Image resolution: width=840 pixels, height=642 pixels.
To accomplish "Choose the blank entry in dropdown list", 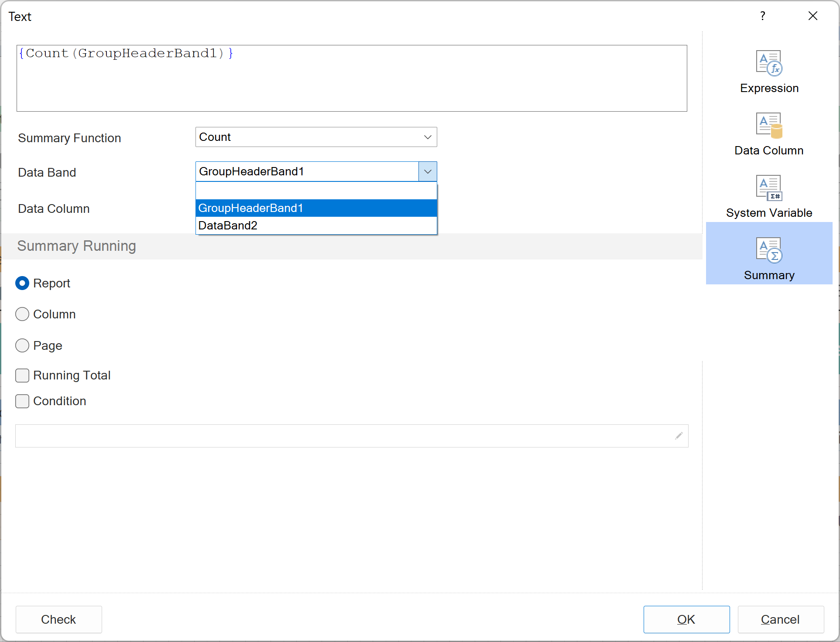I will pyautogui.click(x=316, y=191).
